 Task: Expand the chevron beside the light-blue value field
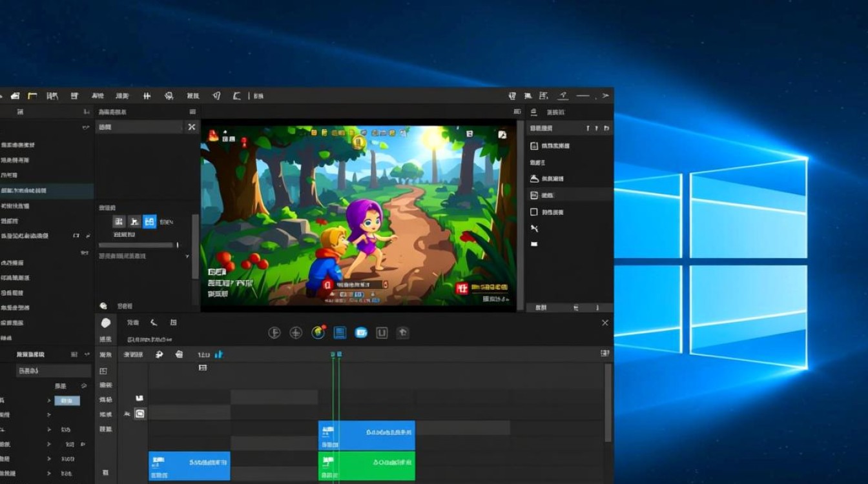[49, 401]
